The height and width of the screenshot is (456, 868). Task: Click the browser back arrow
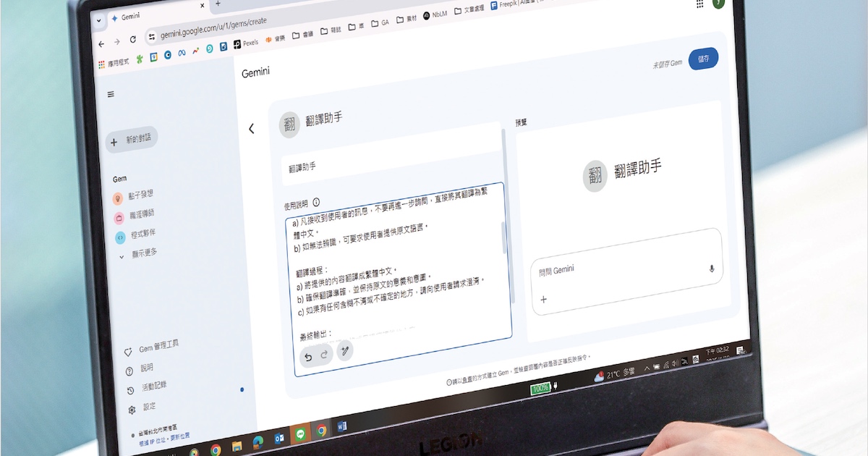click(101, 43)
